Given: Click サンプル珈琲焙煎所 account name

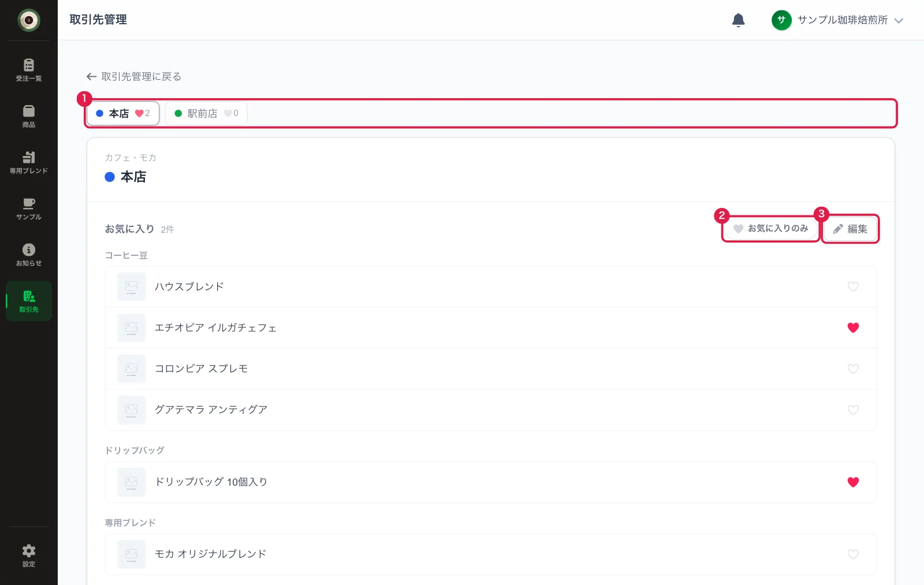Looking at the screenshot, I should click(x=843, y=20).
